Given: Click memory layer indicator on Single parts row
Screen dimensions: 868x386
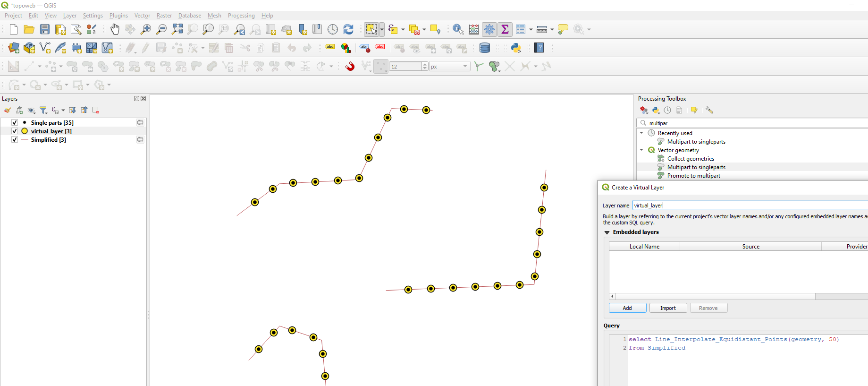Looking at the screenshot, I should click(140, 122).
